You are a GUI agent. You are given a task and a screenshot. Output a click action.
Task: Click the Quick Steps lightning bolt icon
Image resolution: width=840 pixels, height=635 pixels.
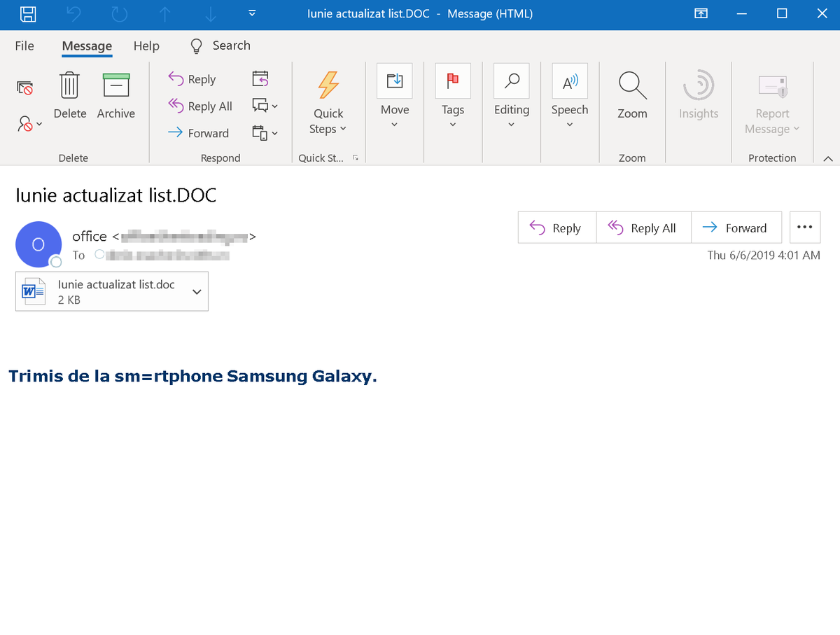328,85
